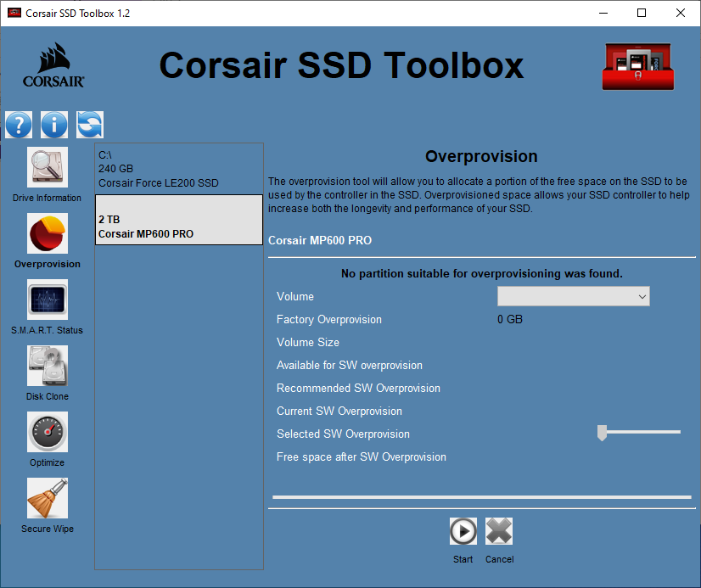Click the Corsair sails logo
The width and height of the screenshot is (701, 588).
(x=52, y=64)
